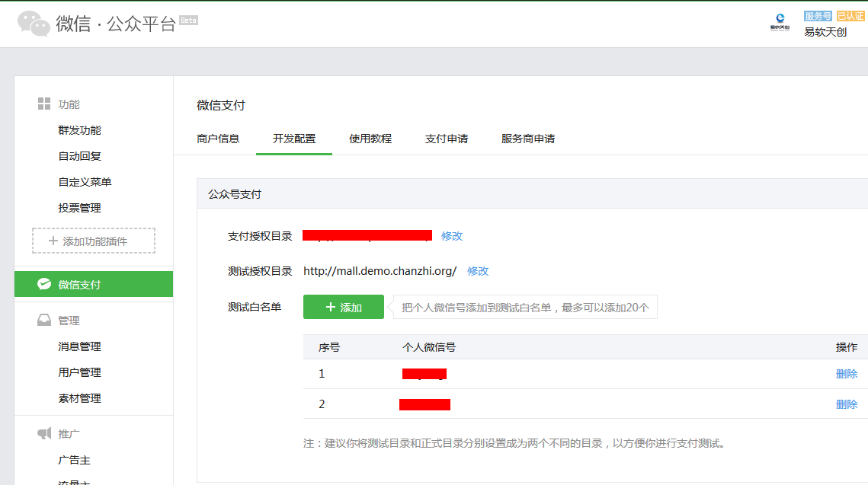The image size is (868, 485).
Task: Switch to the 支付申请 tab
Action: 447,139
